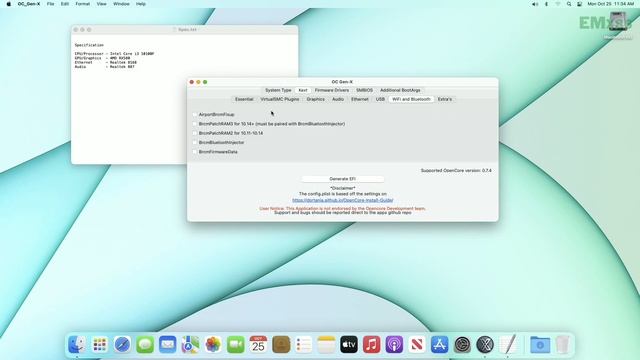Enable the AirportBrcmFixup checkbox

(195, 115)
